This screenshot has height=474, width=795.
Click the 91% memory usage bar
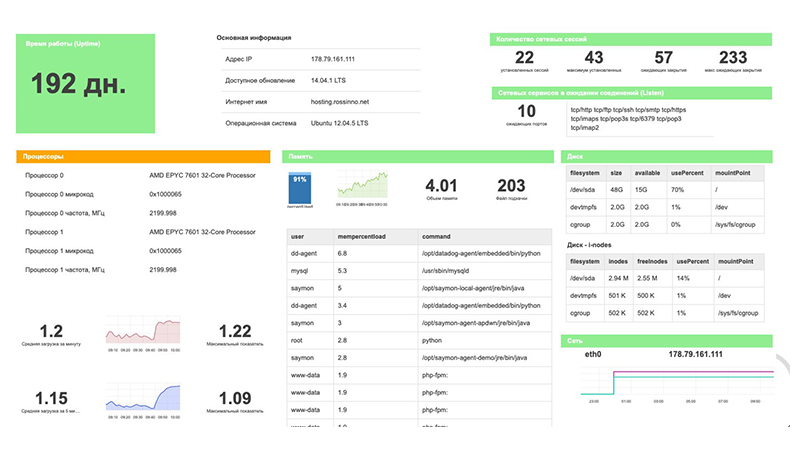pos(300,188)
